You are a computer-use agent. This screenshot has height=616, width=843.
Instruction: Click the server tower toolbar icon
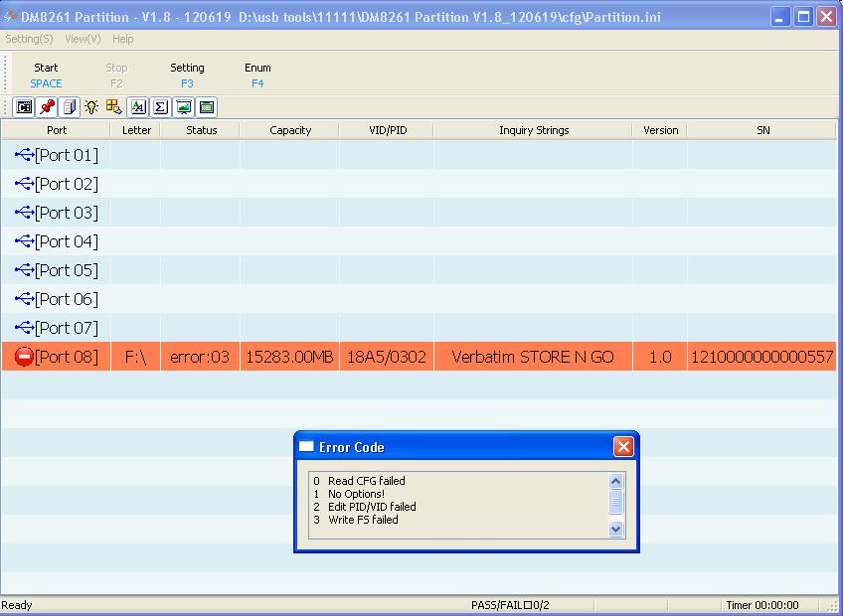click(70, 107)
